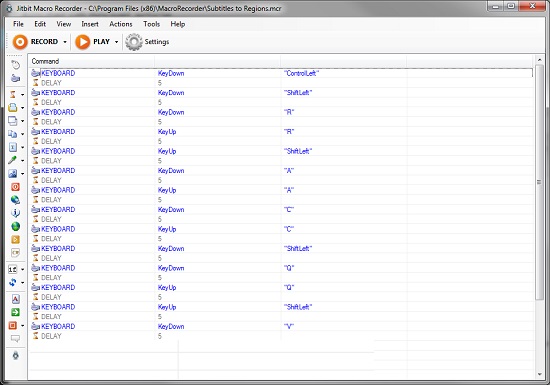
Task: Open the View menu
Action: pyautogui.click(x=64, y=24)
